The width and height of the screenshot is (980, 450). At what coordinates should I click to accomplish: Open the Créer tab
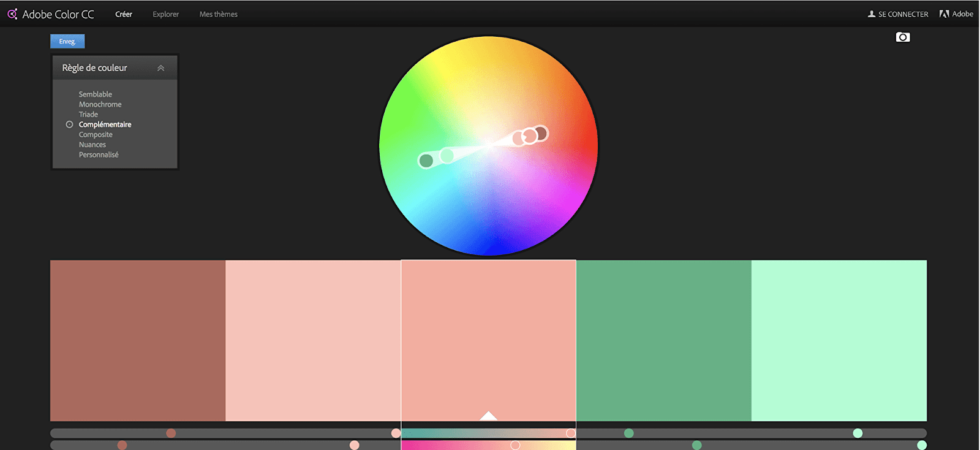(124, 14)
